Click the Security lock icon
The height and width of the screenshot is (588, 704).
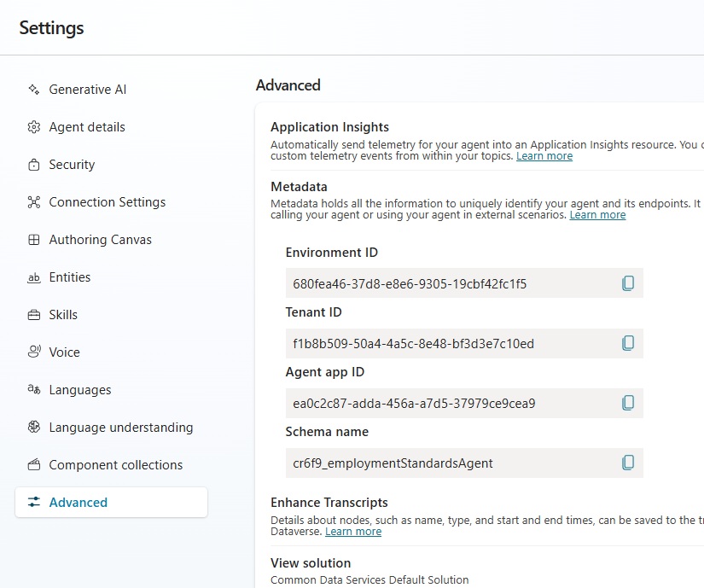[34, 165]
